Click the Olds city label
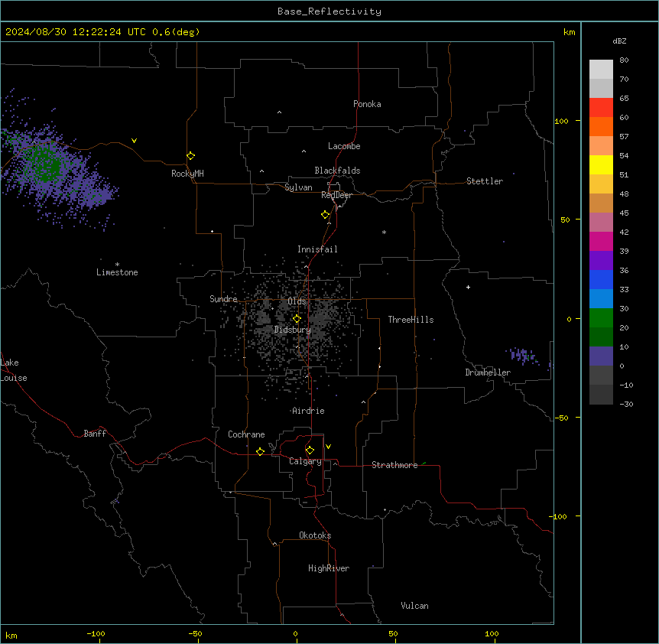The width and height of the screenshot is (659, 644). [x=297, y=301]
